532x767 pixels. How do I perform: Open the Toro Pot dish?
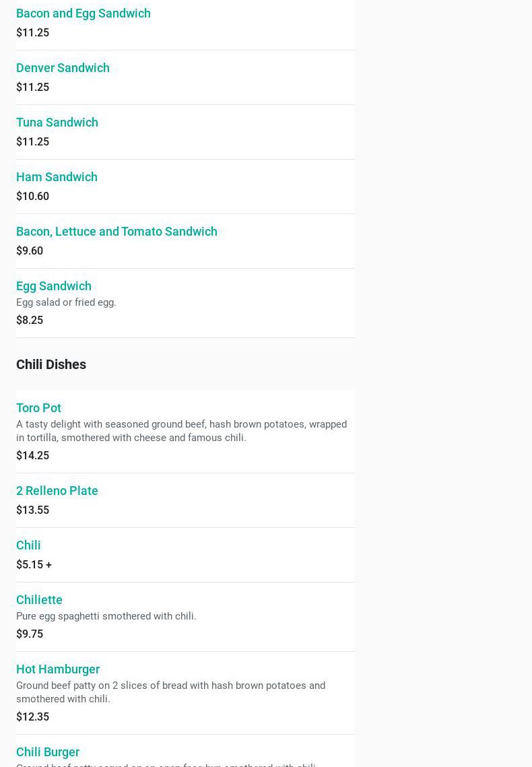pyautogui.click(x=38, y=408)
